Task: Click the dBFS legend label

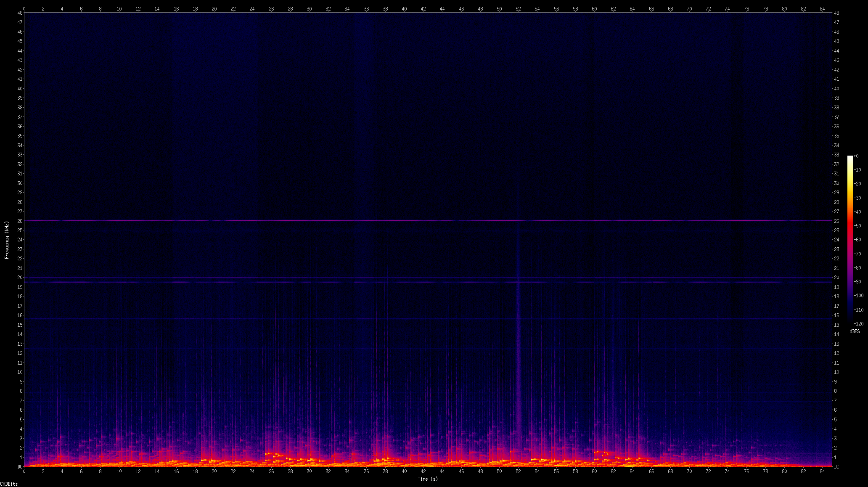Action: point(855,331)
